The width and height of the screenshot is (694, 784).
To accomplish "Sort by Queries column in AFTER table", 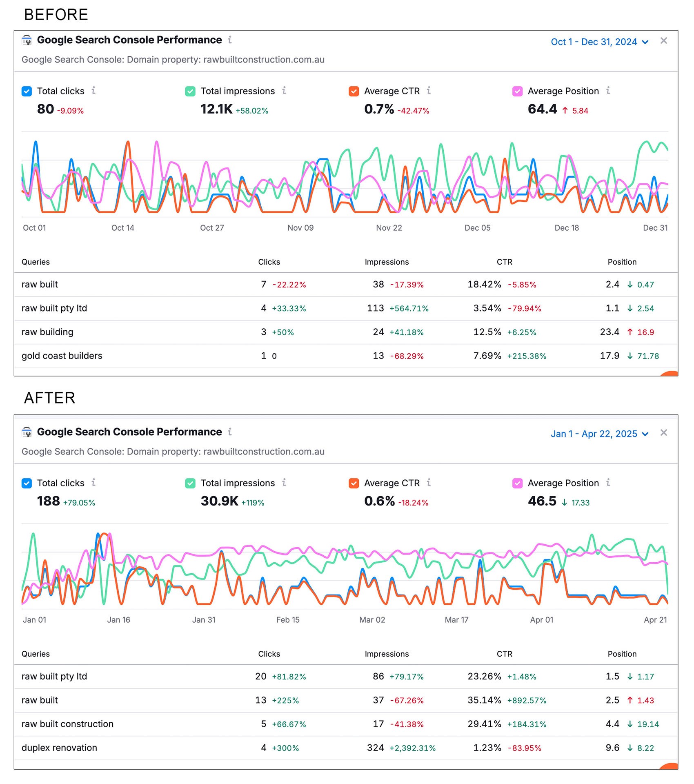I will tap(36, 654).
